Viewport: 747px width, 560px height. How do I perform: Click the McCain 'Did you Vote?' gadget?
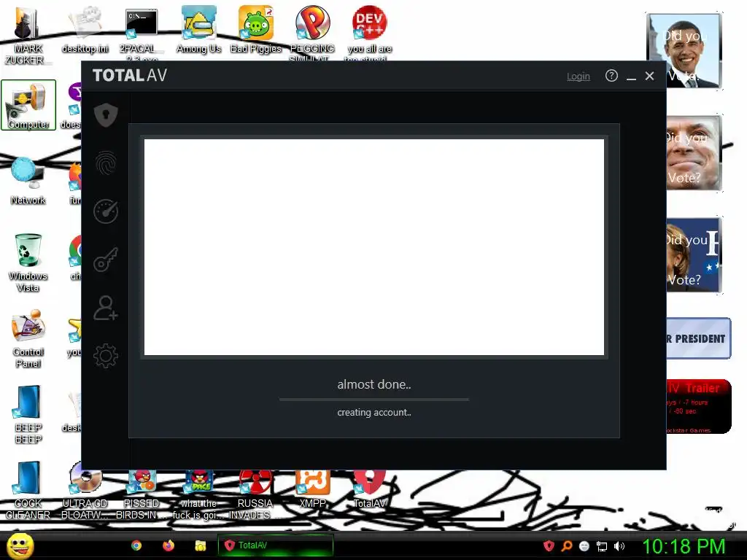(694, 153)
